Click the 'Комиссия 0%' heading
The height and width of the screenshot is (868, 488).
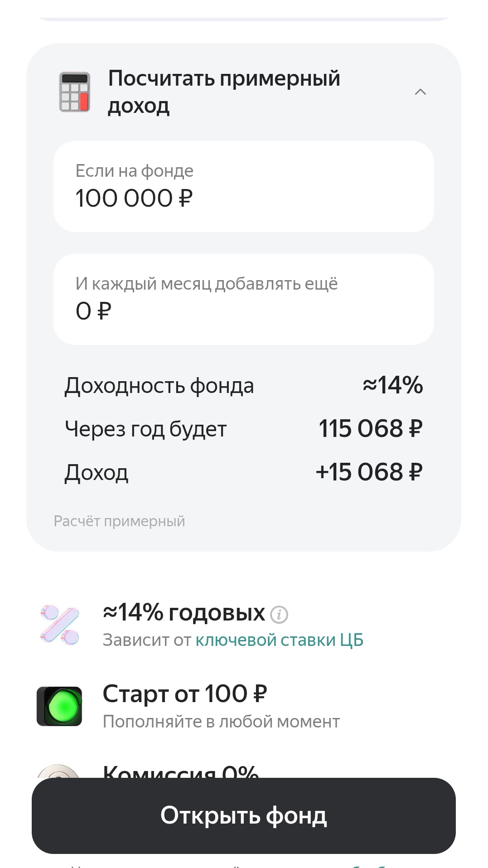[x=180, y=771]
